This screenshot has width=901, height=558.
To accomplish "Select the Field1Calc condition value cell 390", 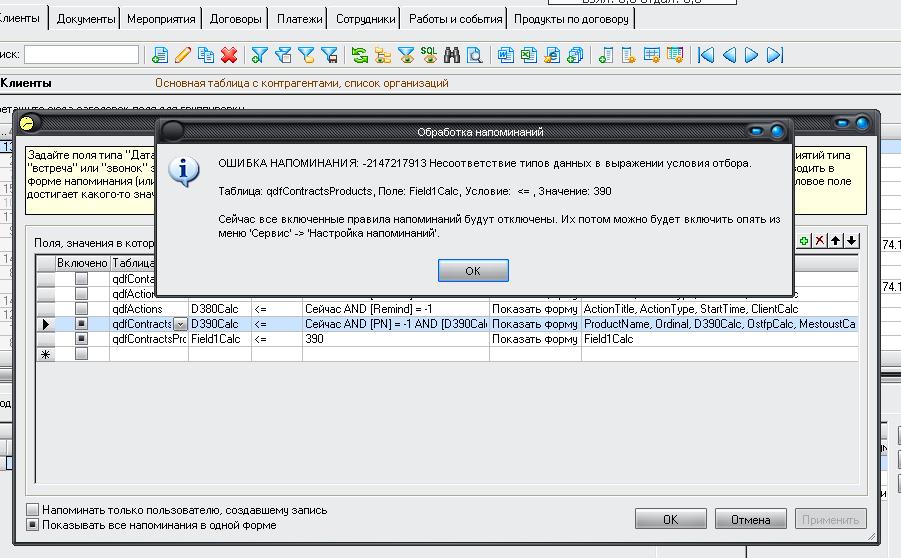I will 395,339.
